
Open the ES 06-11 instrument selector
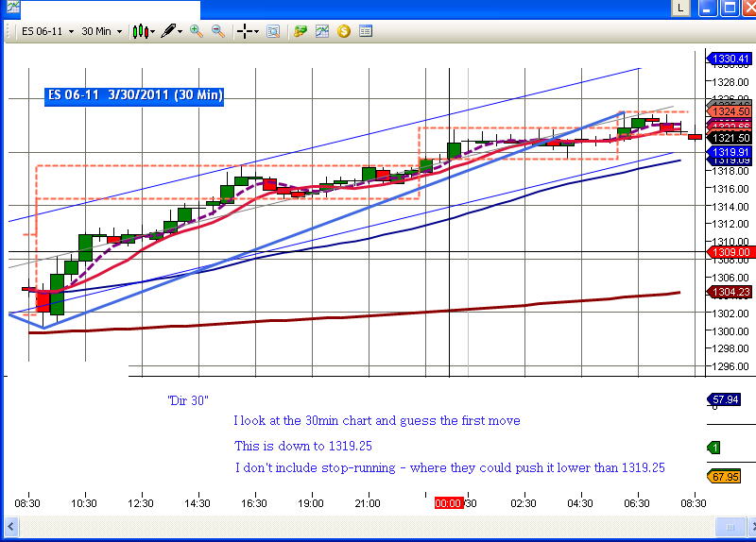[47, 31]
